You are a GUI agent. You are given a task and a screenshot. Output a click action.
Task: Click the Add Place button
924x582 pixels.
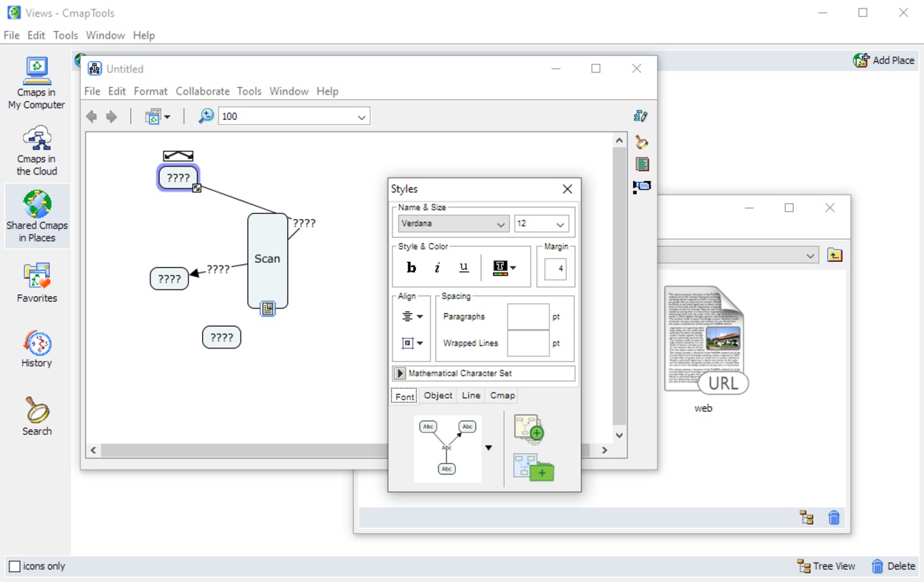click(883, 60)
